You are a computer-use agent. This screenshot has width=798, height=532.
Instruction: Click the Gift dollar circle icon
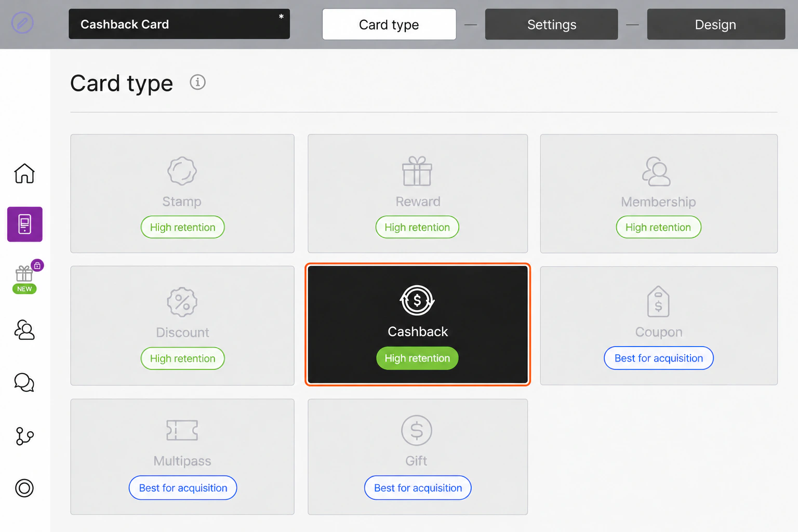point(417,430)
